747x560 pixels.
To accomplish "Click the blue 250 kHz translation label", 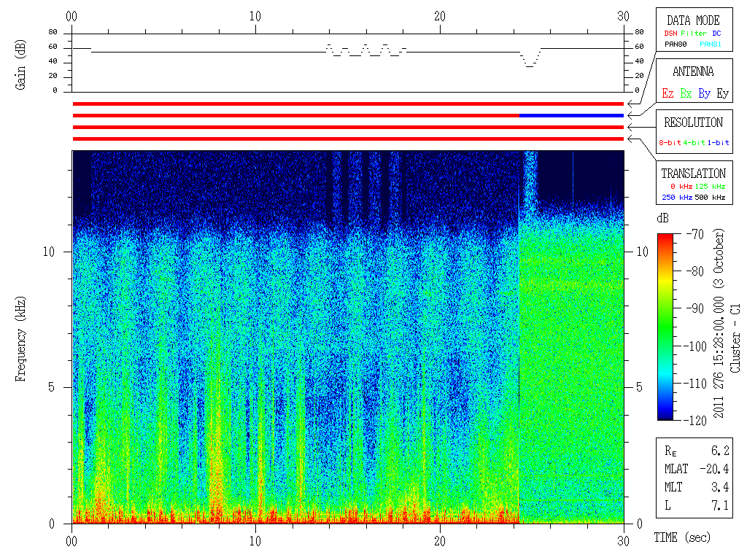I will [677, 197].
